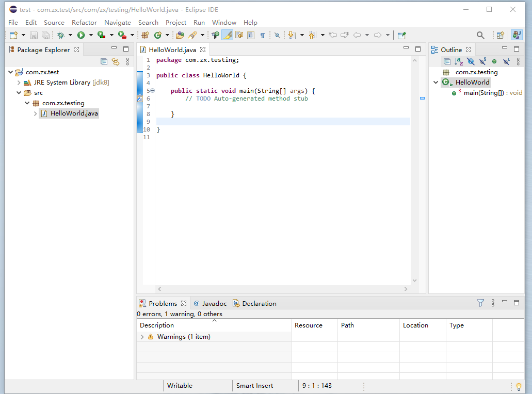Toggle Word Wrap toolbar icon

(239, 35)
